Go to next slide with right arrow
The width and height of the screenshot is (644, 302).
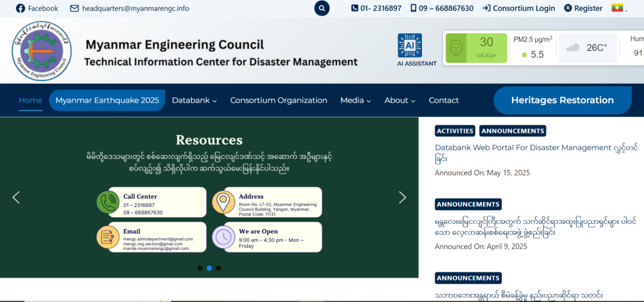[x=402, y=198]
